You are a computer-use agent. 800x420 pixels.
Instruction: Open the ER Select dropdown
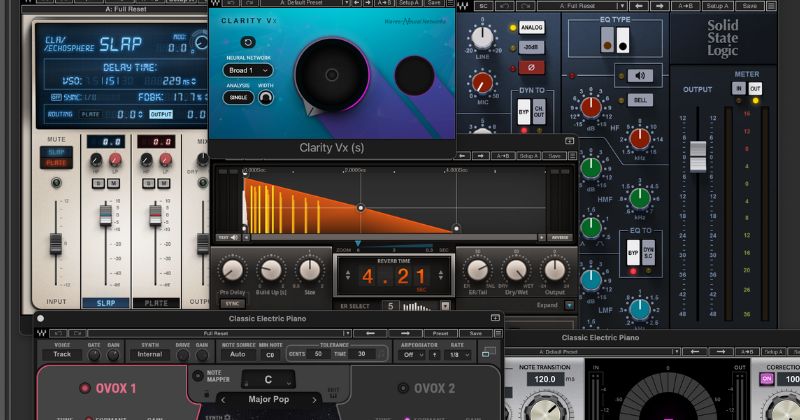point(445,306)
